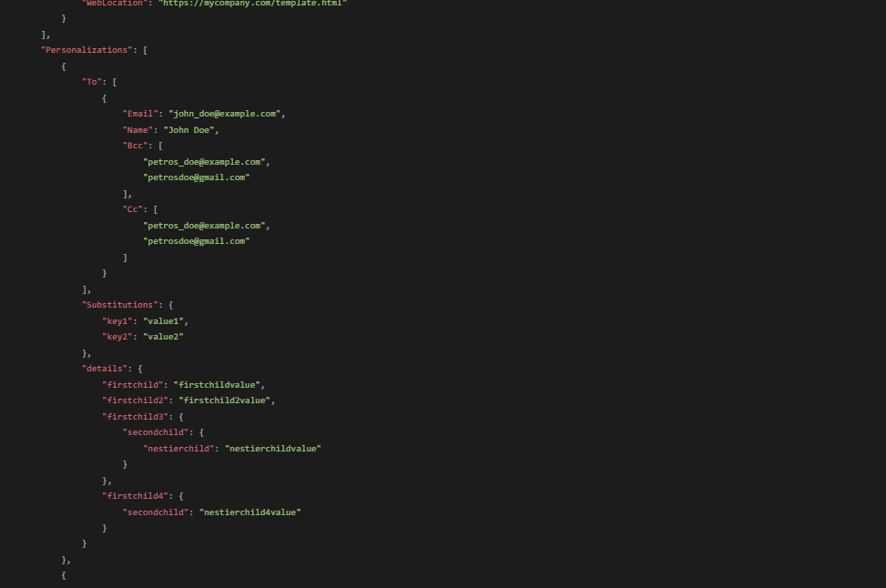Click the "Substitutions" object key

pos(121,305)
